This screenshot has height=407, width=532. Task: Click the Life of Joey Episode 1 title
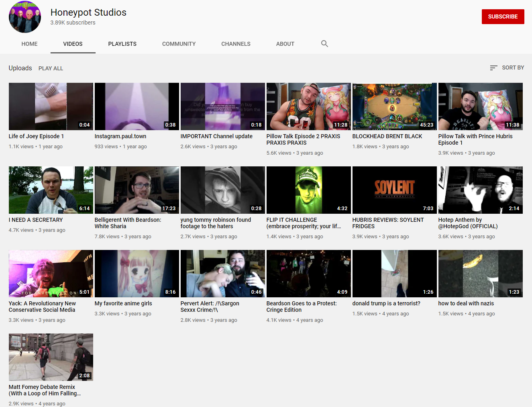(36, 136)
